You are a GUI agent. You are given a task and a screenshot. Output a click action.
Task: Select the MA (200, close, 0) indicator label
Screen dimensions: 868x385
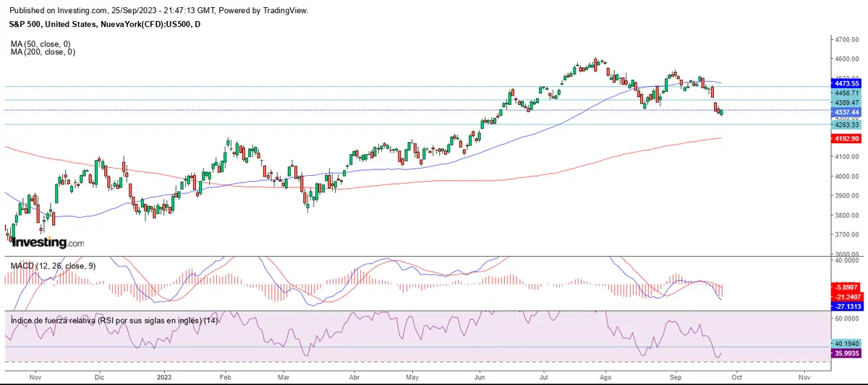43,52
